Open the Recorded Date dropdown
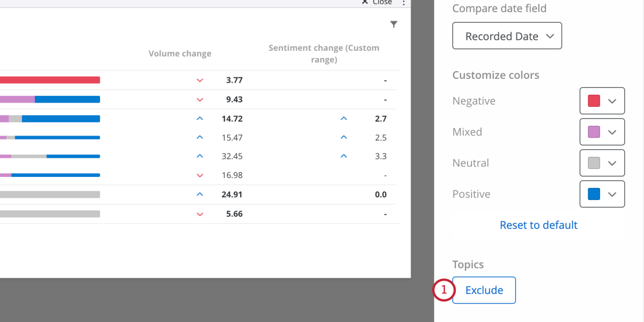 click(506, 36)
